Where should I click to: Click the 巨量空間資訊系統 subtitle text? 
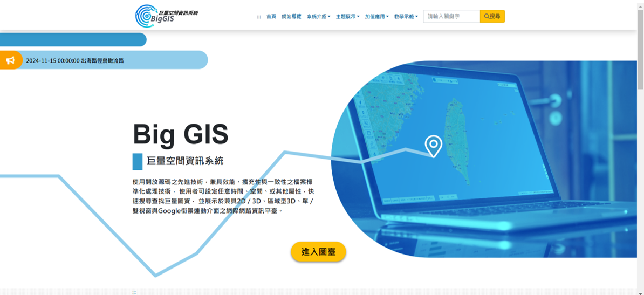(x=185, y=161)
